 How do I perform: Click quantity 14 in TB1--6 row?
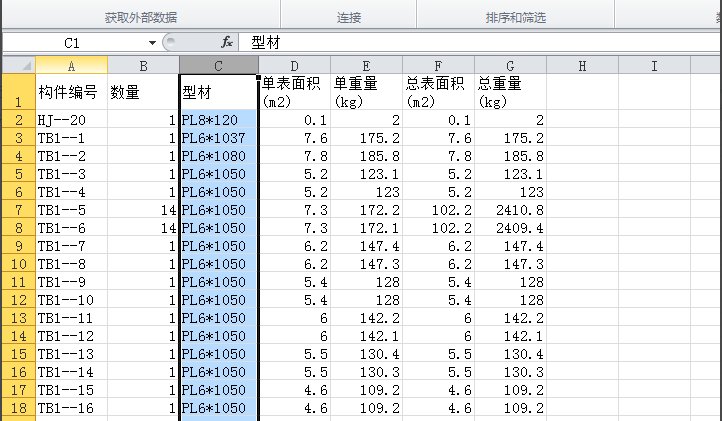pyautogui.click(x=143, y=228)
